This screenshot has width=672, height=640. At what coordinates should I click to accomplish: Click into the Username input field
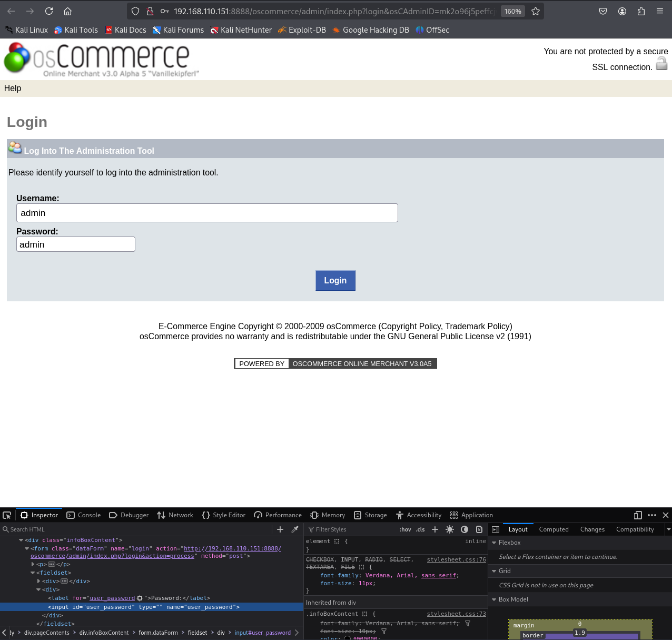coord(207,213)
